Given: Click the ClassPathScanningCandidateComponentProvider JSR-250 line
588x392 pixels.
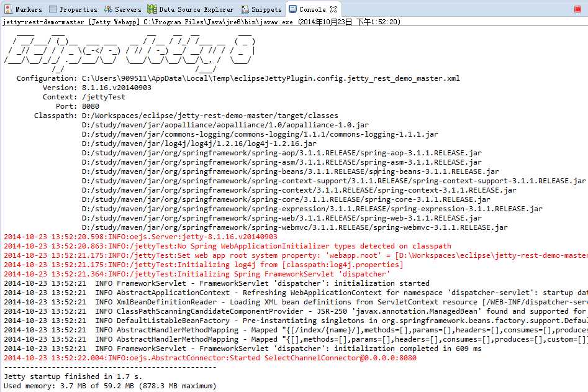Looking at the screenshot, I should [296, 311].
